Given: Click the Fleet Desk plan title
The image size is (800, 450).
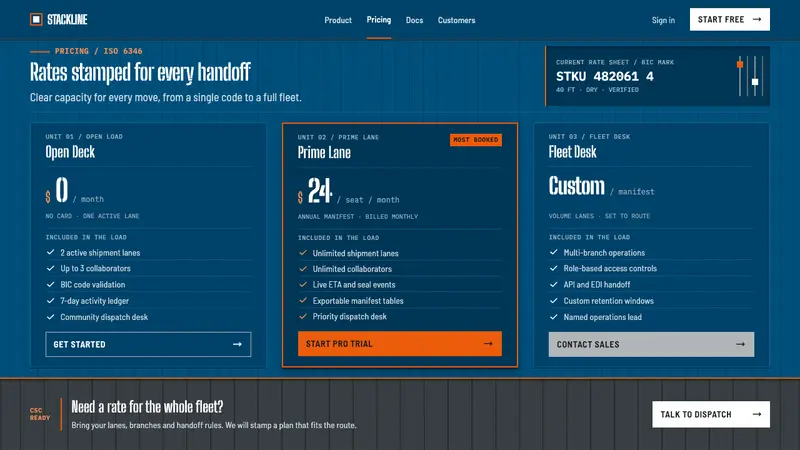Looking at the screenshot, I should click(x=572, y=152).
